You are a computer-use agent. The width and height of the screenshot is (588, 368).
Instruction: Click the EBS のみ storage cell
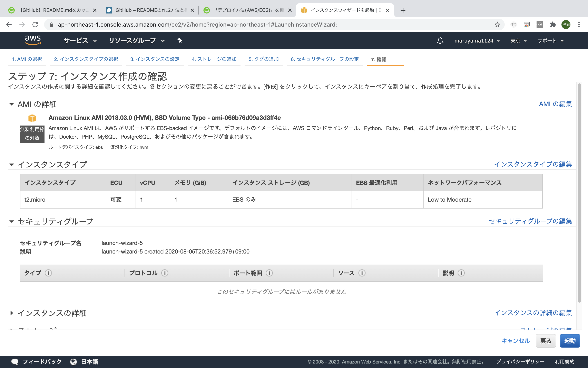290,200
